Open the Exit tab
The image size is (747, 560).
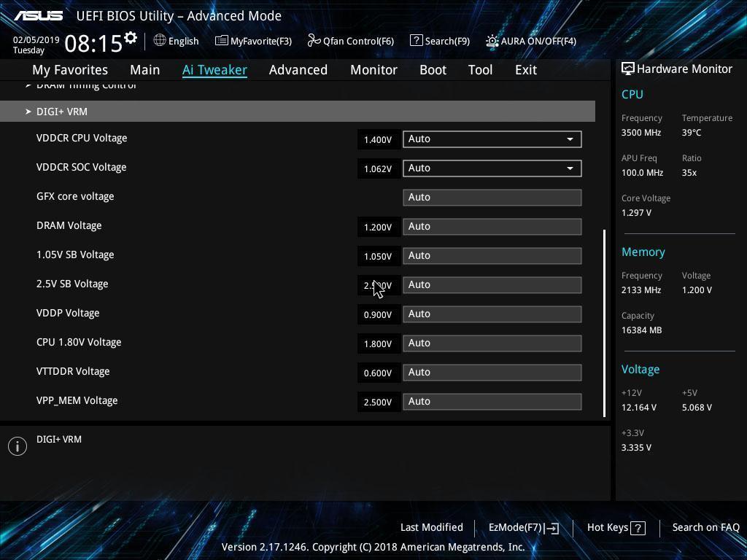[x=526, y=70]
